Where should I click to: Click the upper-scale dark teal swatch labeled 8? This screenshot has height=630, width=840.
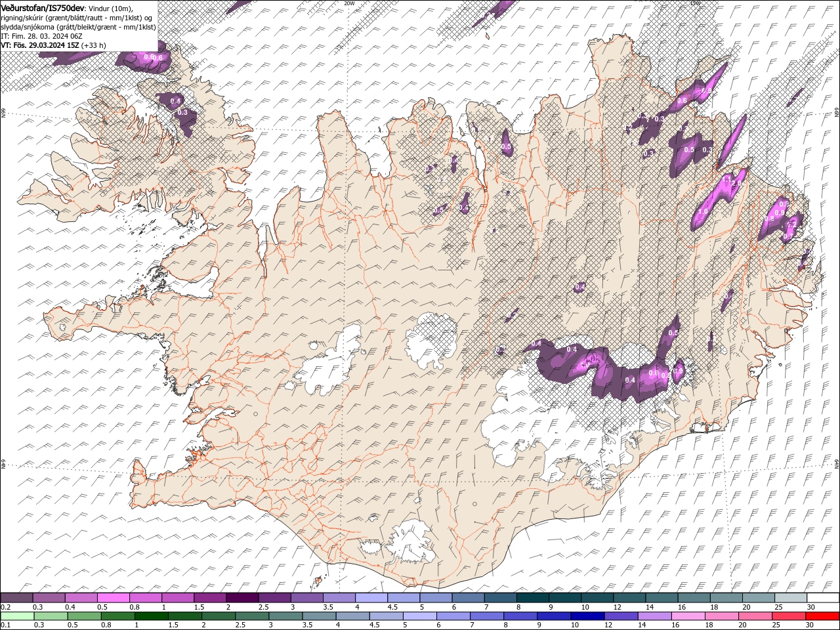click(532, 598)
